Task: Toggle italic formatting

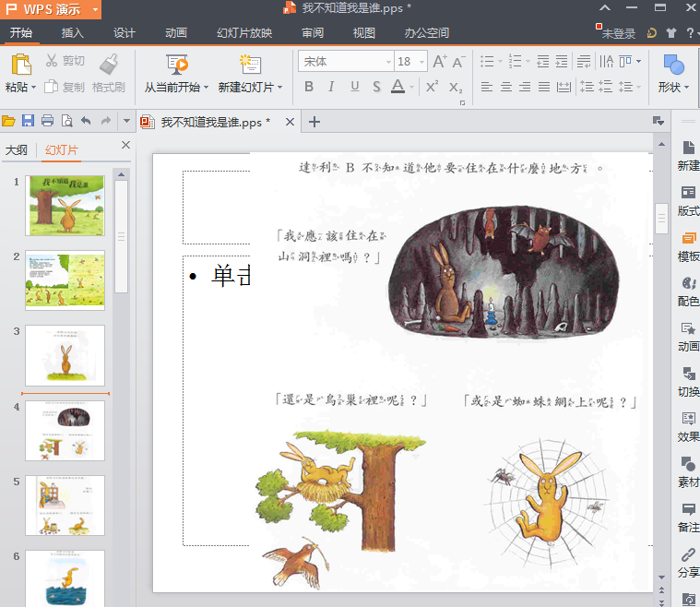Action: pyautogui.click(x=332, y=87)
